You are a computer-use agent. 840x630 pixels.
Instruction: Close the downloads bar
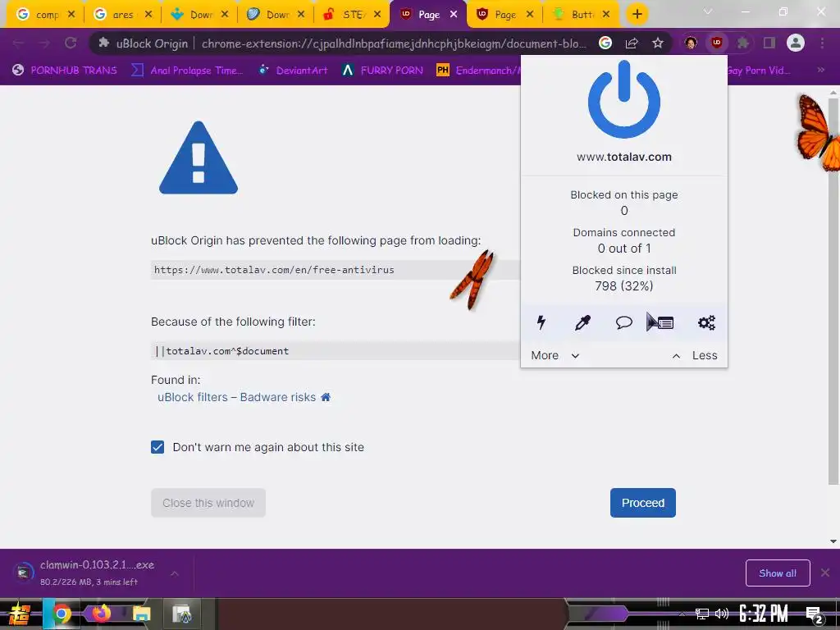point(825,573)
